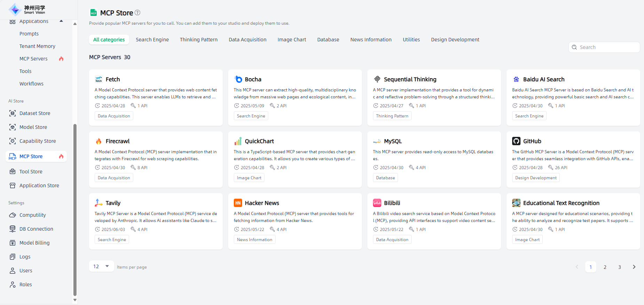Click the Tool Store sidebar icon
Viewport: 644px width, 305px height.
[x=13, y=172]
